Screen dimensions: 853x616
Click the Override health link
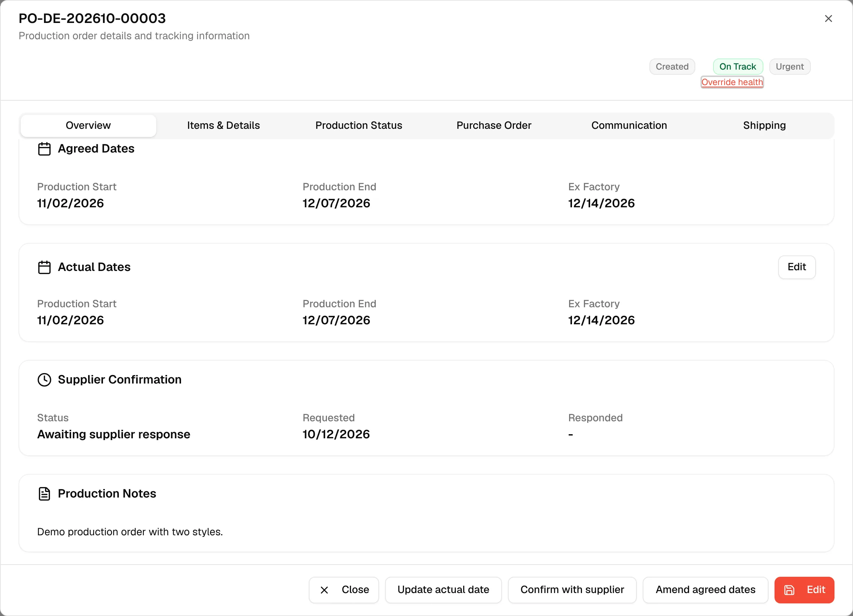pos(732,82)
